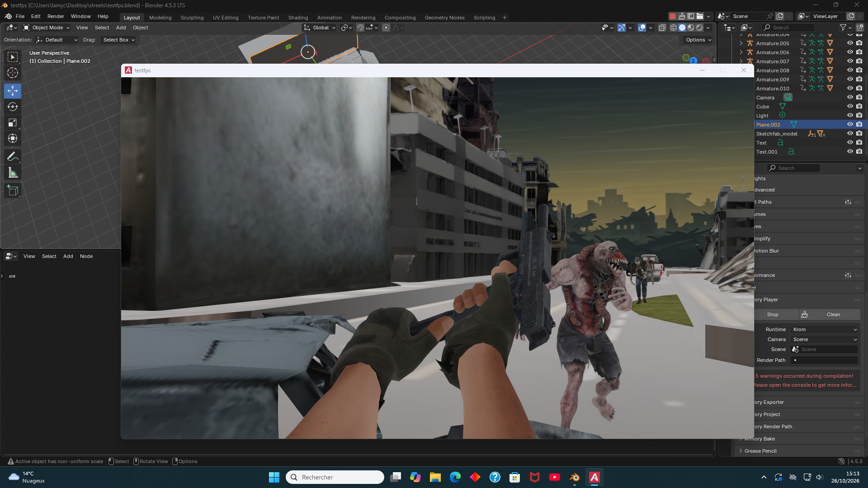Viewport: 868px width, 488px height.
Task: Switch viewport to rendered shading mode
Action: [699, 28]
